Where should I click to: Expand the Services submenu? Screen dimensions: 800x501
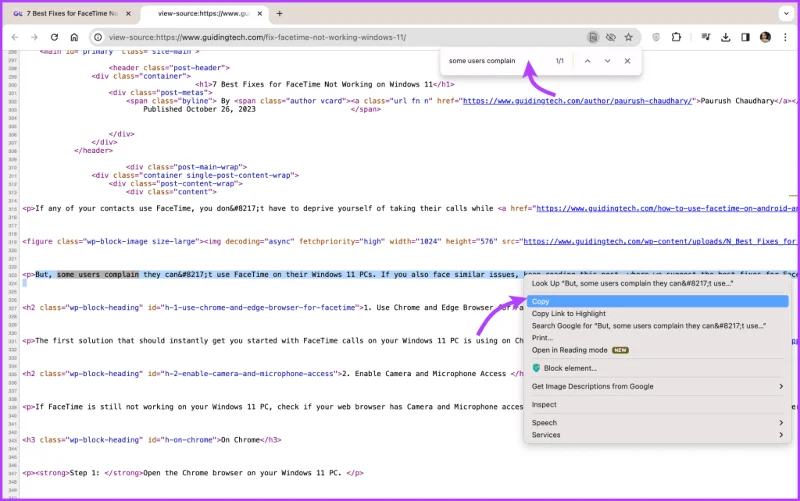coord(657,435)
